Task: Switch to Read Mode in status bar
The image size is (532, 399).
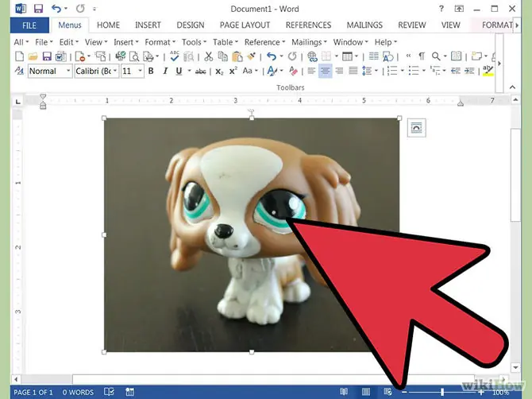Action: pos(344,392)
